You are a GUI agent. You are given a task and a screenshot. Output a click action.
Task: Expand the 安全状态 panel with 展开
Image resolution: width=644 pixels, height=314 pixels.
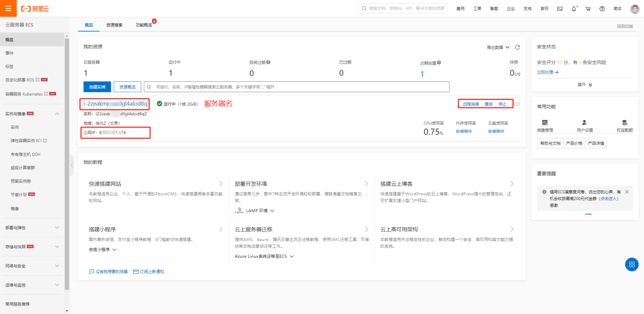point(585,85)
